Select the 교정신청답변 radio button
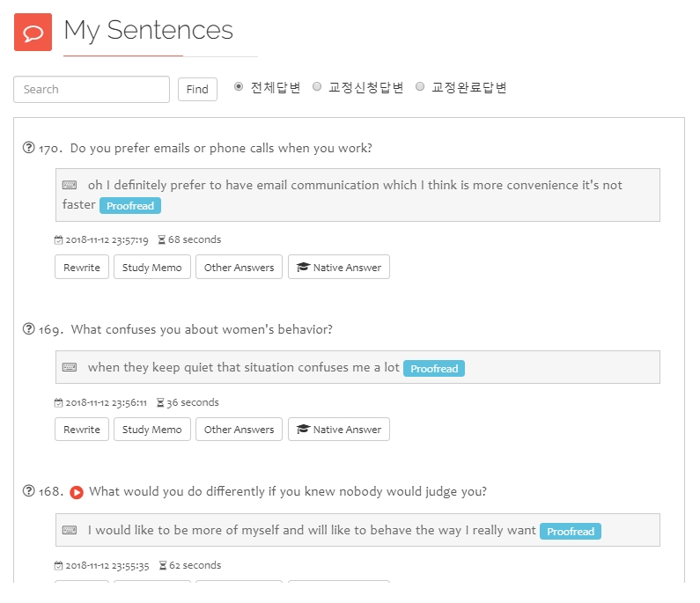The width and height of the screenshot is (700, 603). 317,87
